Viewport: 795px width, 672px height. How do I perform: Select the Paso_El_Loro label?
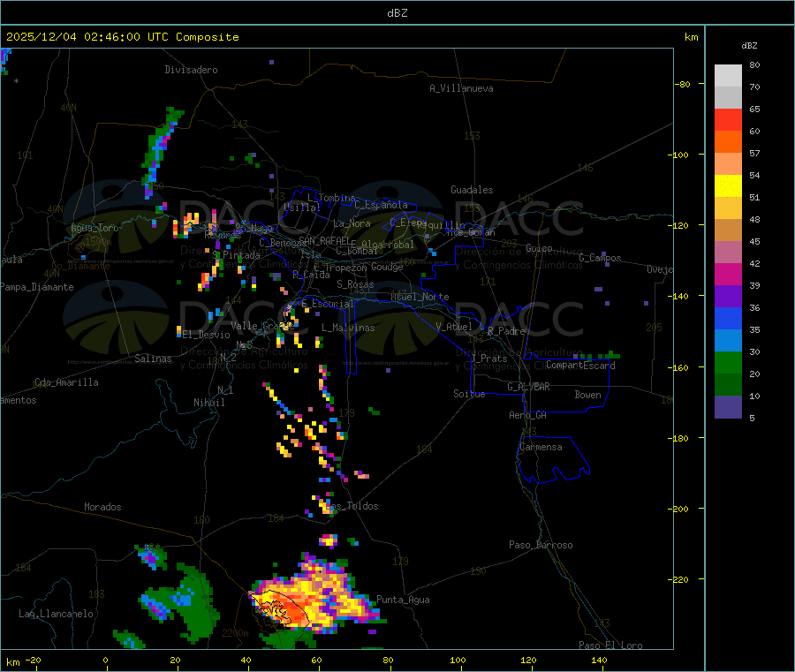click(611, 646)
